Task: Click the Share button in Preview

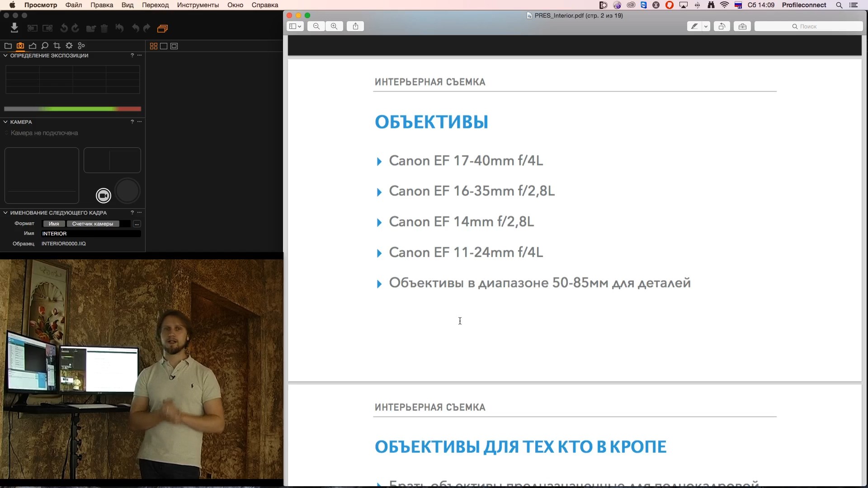Action: pyautogui.click(x=355, y=26)
